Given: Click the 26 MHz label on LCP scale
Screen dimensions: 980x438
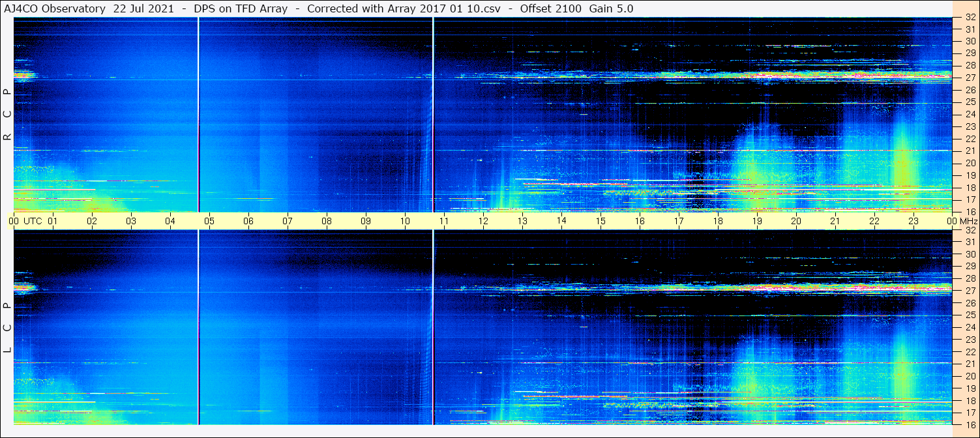Looking at the screenshot, I should 970,303.
